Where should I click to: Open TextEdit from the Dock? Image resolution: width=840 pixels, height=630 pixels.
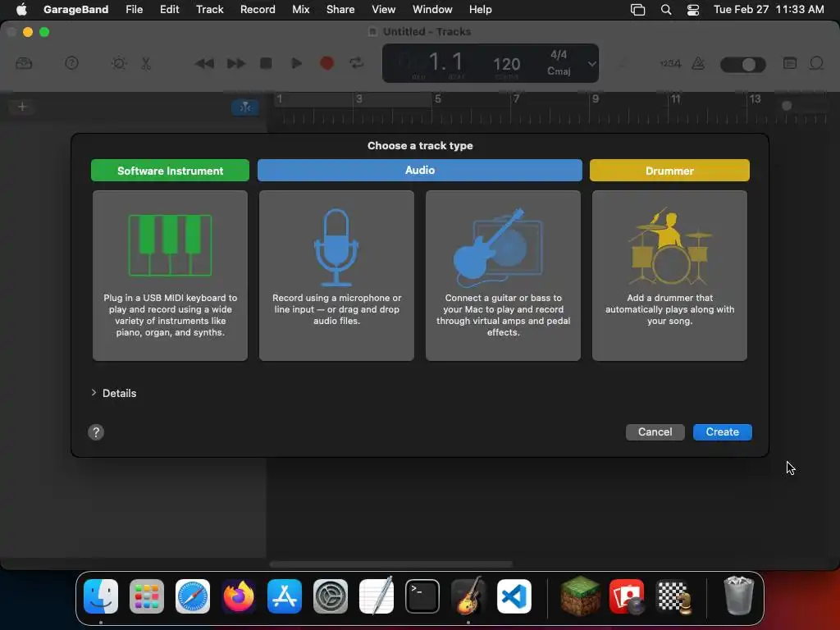click(x=377, y=596)
